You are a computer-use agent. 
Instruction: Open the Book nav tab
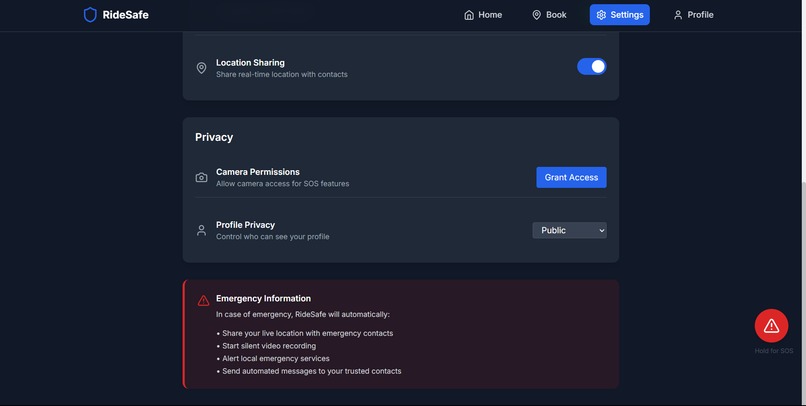[x=549, y=15]
